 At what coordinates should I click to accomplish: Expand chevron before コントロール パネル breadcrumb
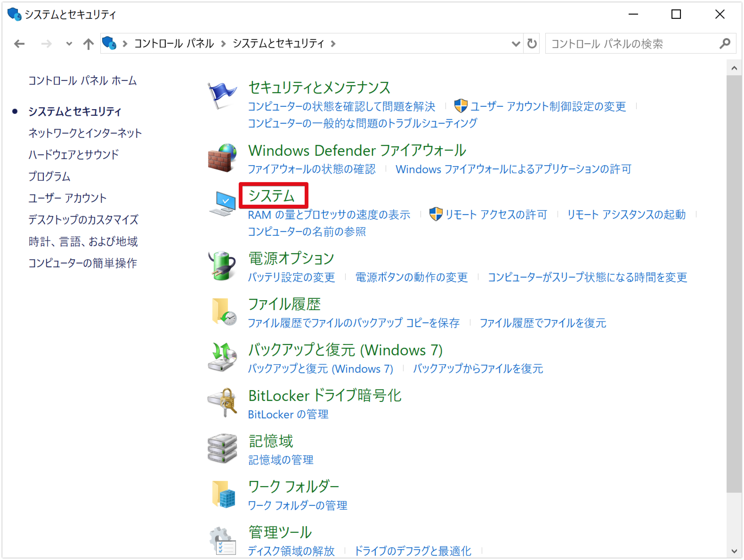click(x=125, y=44)
